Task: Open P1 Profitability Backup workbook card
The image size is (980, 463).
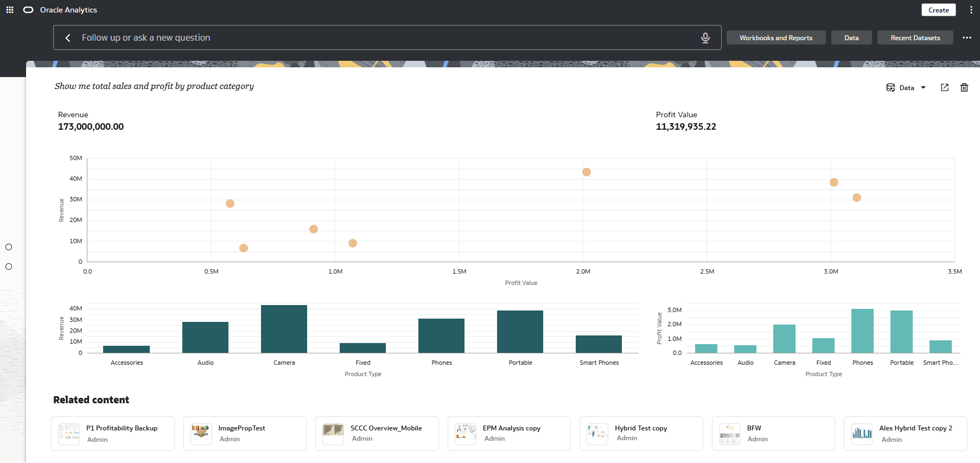Action: tap(113, 434)
